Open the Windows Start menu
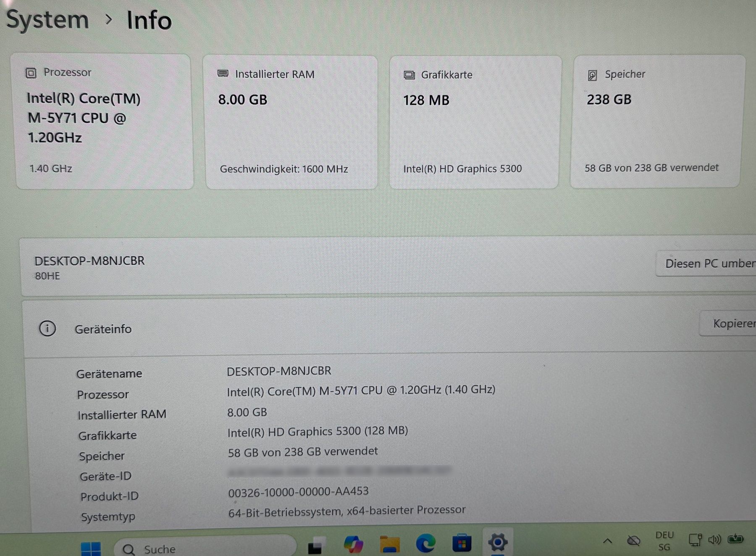 click(x=91, y=548)
